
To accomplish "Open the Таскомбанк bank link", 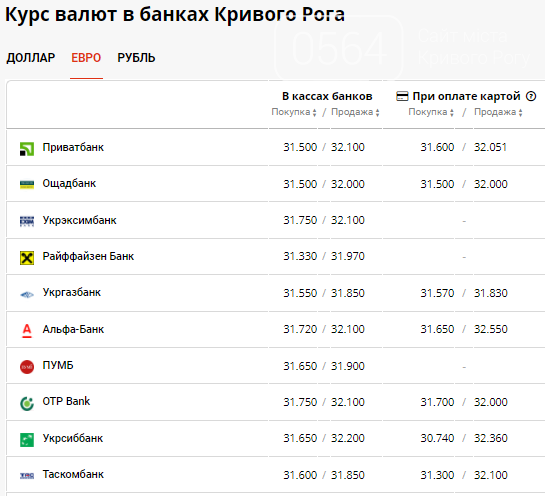I will pyautogui.click(x=73, y=474).
